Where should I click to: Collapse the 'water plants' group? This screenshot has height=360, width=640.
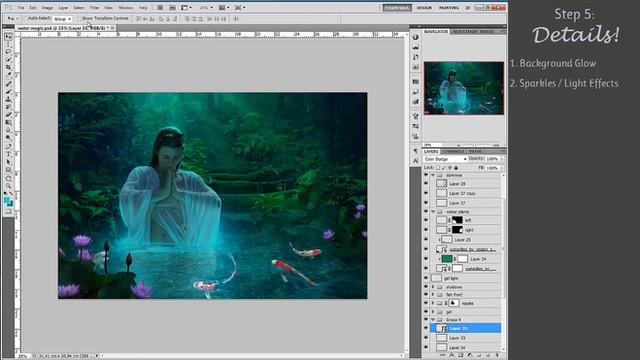433,212
